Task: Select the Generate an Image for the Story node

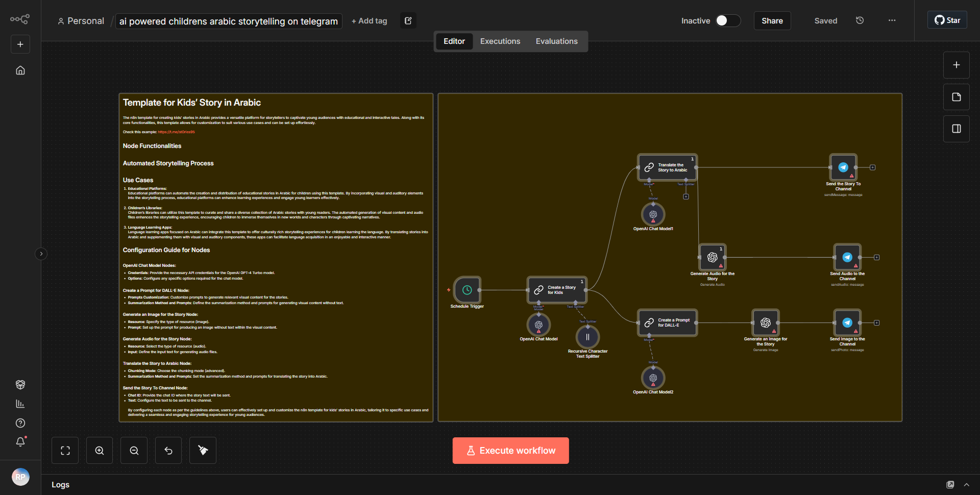Action: pyautogui.click(x=766, y=323)
